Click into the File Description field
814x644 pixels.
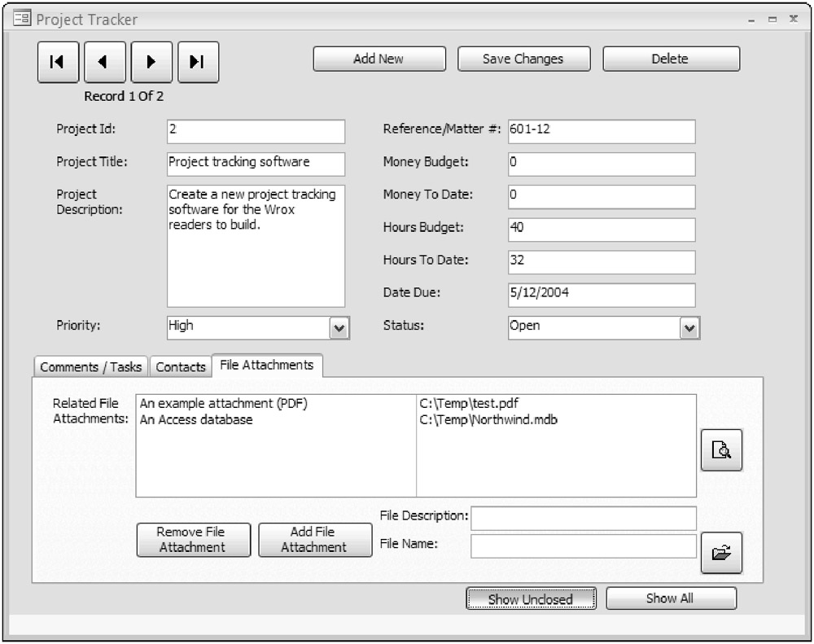pos(583,518)
